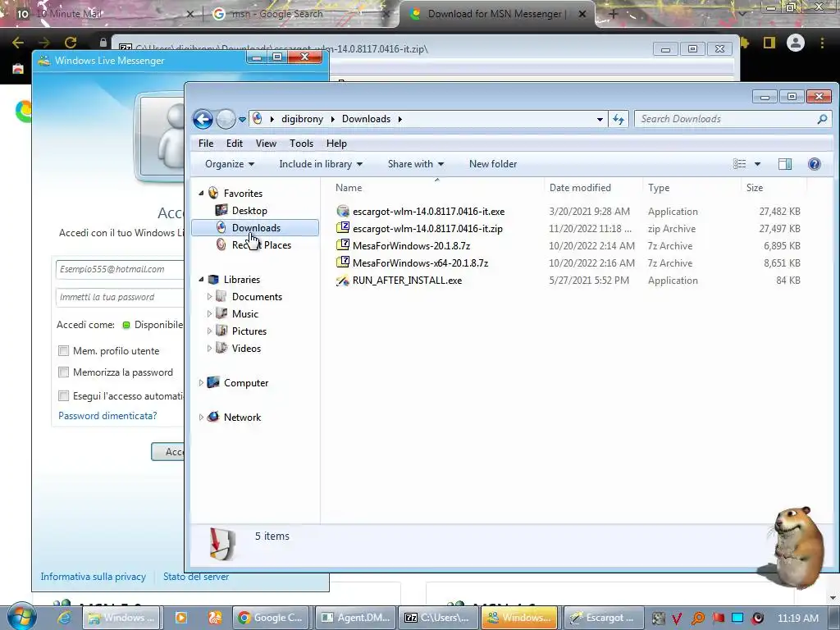Click the search magnifier icon
This screenshot has width=840, height=630.
822,119
